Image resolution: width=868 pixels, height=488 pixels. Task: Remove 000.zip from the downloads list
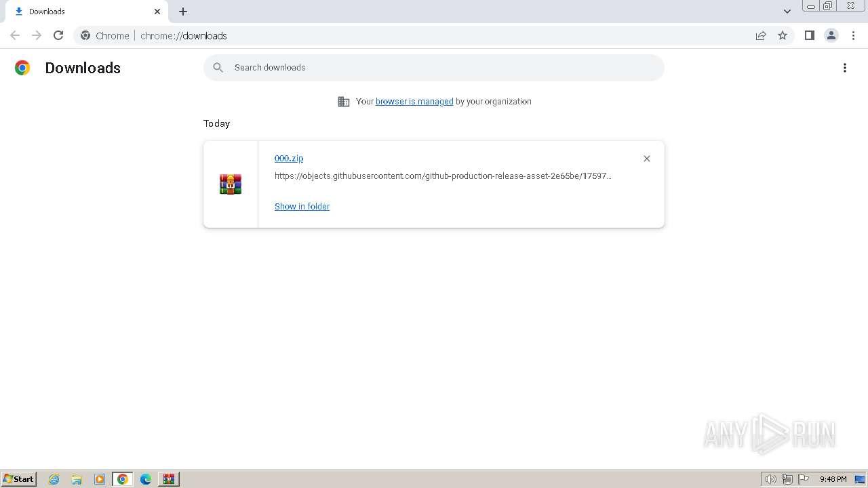point(647,159)
